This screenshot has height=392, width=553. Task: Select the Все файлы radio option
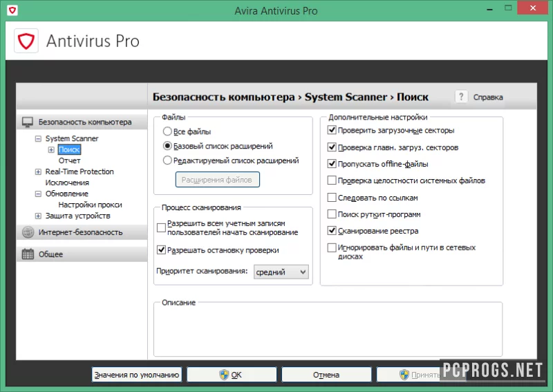tap(167, 131)
